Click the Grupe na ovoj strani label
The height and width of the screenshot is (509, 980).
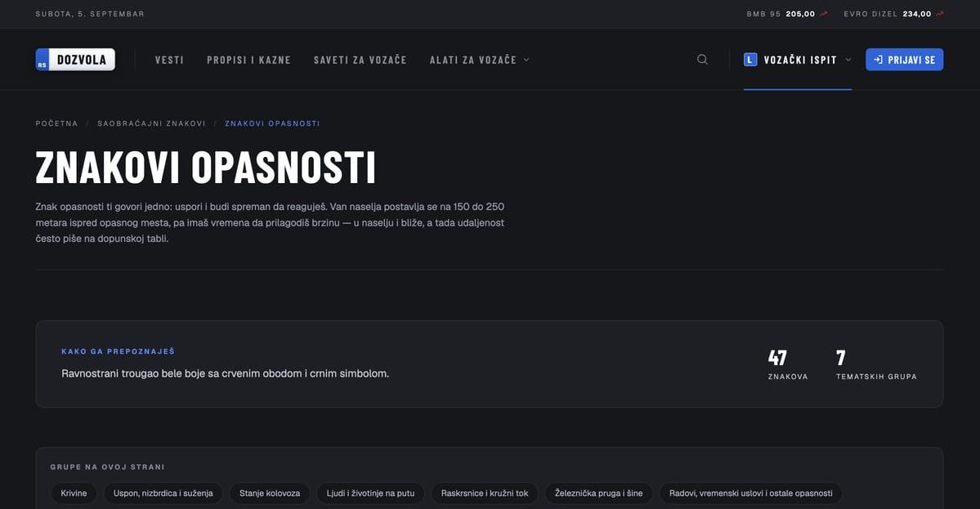(x=108, y=467)
